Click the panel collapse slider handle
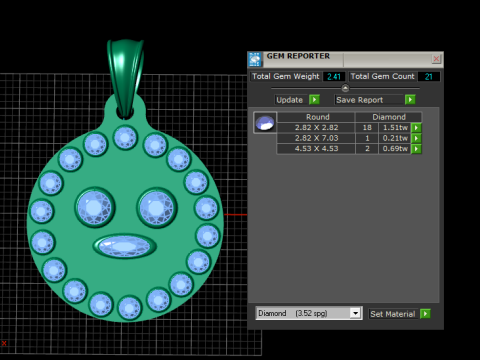This screenshot has width=480, height=360. [x=345, y=88]
